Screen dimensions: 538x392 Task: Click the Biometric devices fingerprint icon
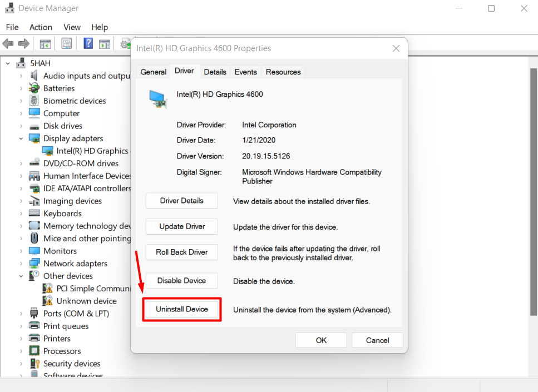pyautogui.click(x=34, y=101)
